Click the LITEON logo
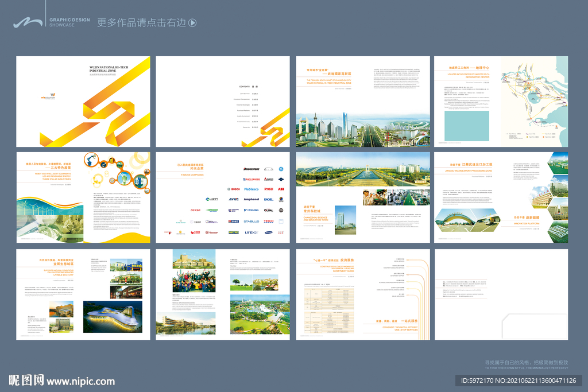 [x=252, y=232]
